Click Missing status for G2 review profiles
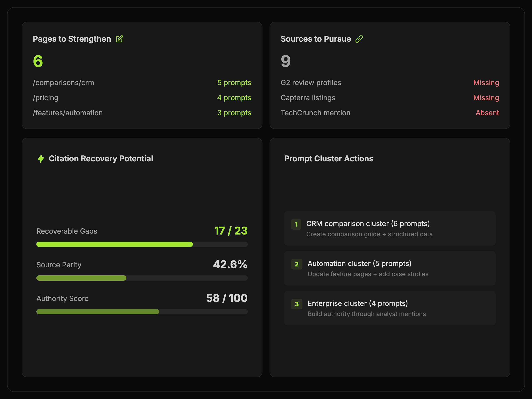 pos(486,83)
